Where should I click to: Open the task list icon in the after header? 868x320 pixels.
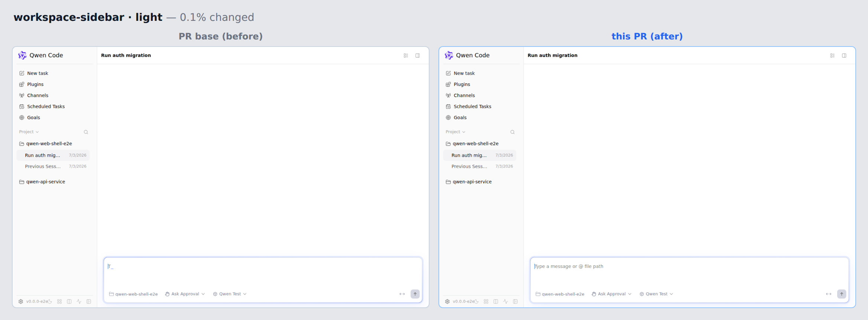(x=832, y=55)
